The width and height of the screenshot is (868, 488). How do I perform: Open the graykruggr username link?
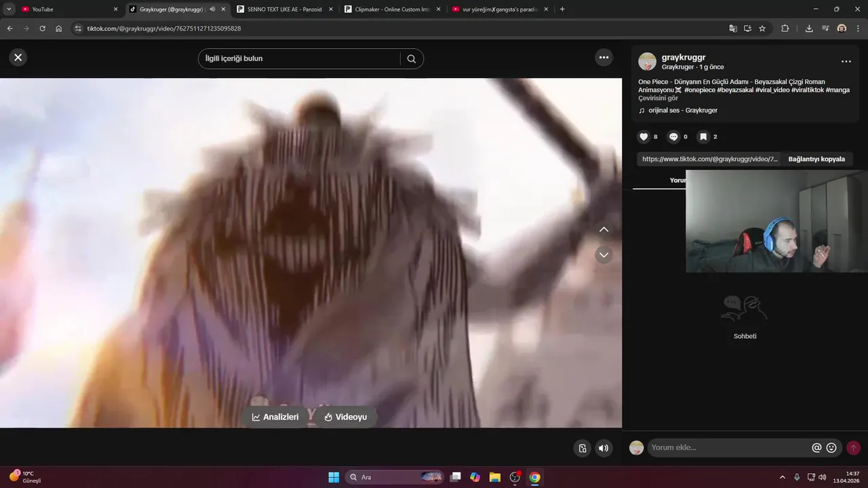(x=684, y=58)
